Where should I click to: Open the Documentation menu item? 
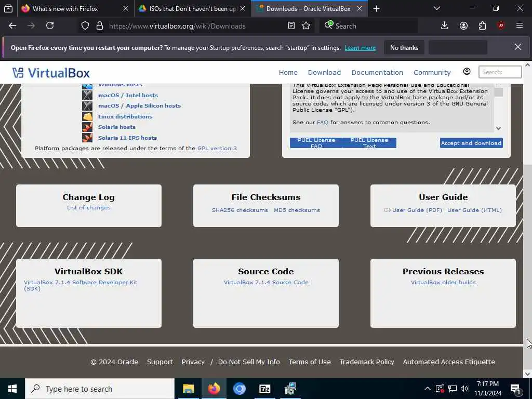pos(377,72)
